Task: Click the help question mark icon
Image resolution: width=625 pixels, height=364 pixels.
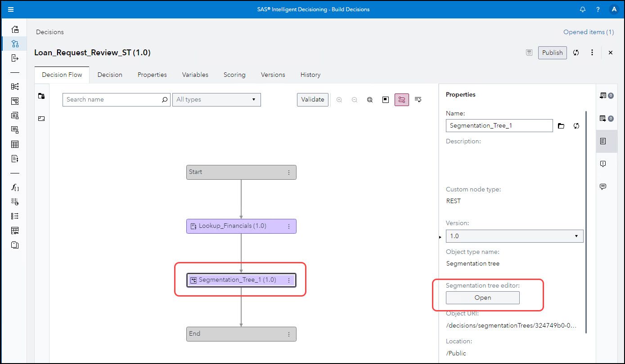Action: 598,9
